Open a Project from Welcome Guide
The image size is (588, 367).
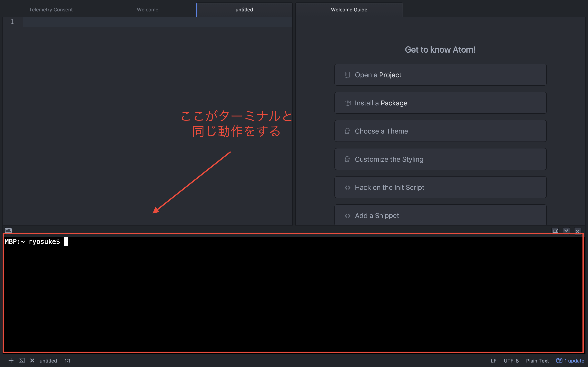[440, 75]
